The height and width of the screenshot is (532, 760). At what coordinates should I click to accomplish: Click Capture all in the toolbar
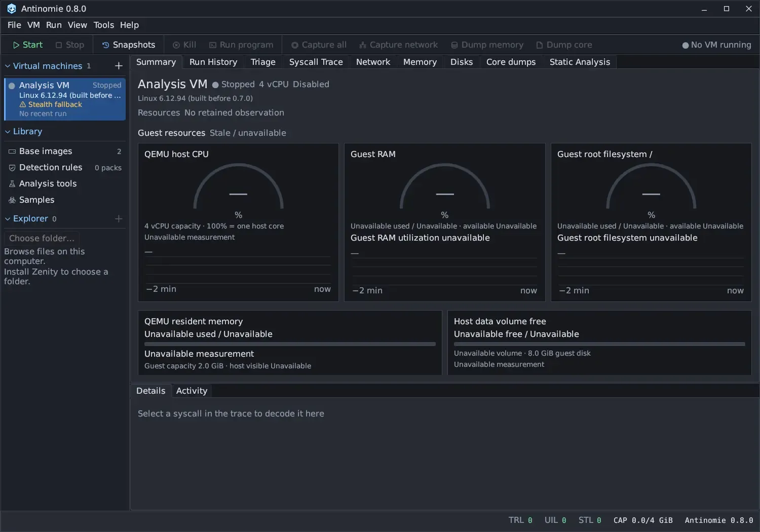click(319, 45)
